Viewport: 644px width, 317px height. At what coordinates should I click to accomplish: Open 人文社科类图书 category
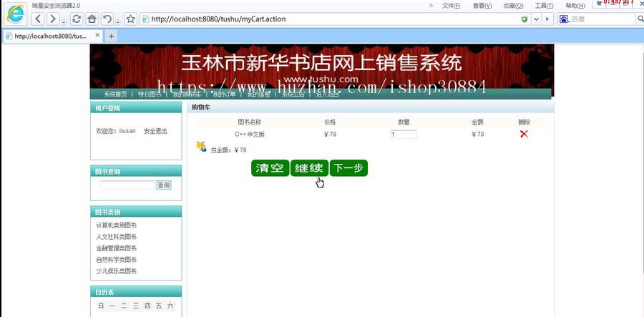coord(116,237)
